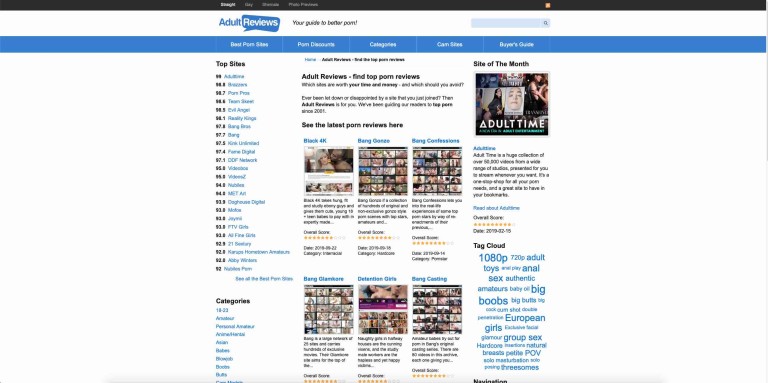Open the Bang Casting review title
Image resolution: width=768 pixels, height=383 pixels.
click(x=430, y=279)
